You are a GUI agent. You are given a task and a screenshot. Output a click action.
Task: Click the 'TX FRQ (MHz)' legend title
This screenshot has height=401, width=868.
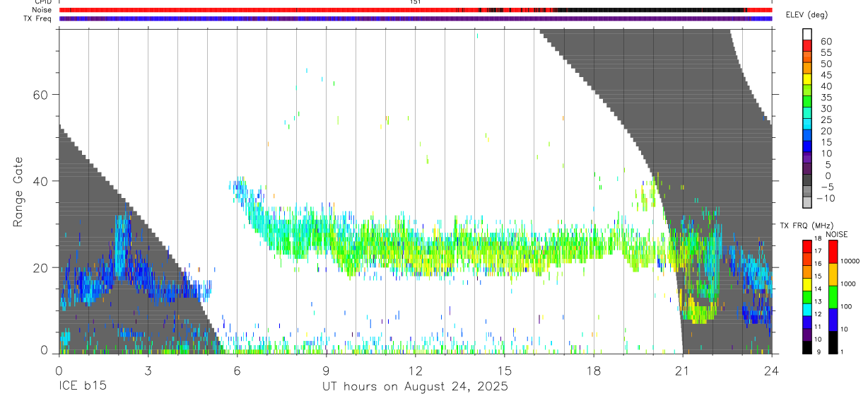[807, 226]
